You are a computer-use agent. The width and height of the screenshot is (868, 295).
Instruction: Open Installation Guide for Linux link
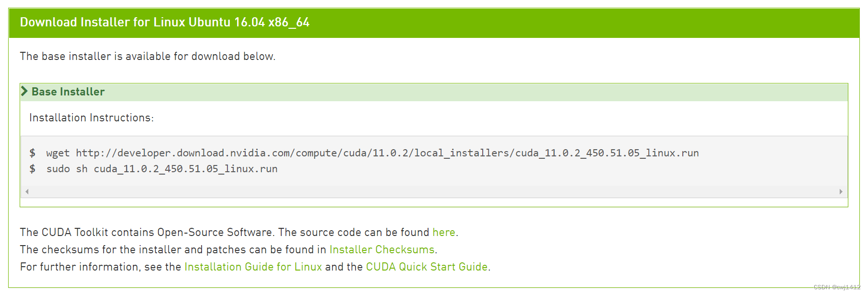(253, 267)
